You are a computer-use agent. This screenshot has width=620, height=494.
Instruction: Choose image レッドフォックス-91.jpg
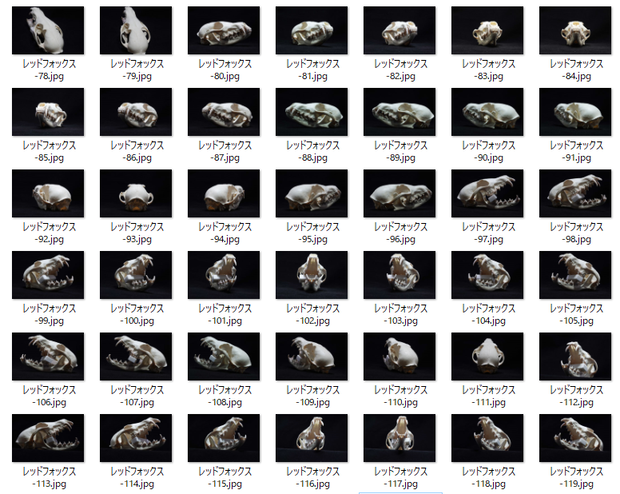coord(575,112)
